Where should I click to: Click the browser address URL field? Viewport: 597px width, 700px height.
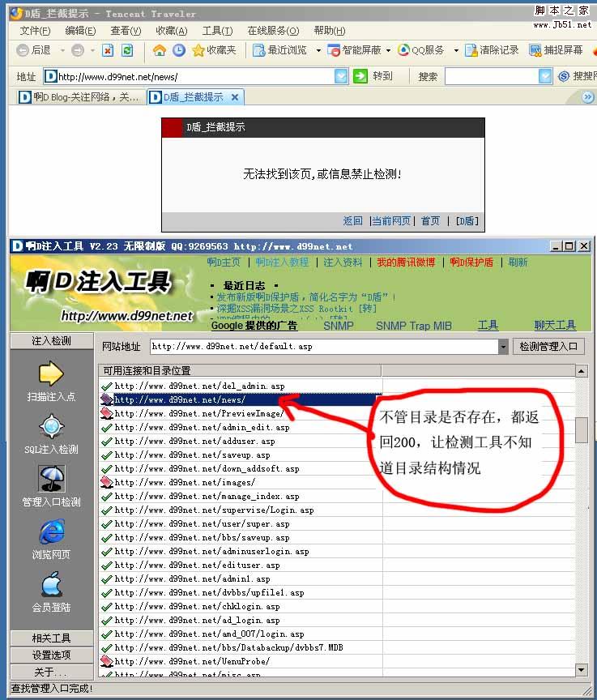point(196,77)
